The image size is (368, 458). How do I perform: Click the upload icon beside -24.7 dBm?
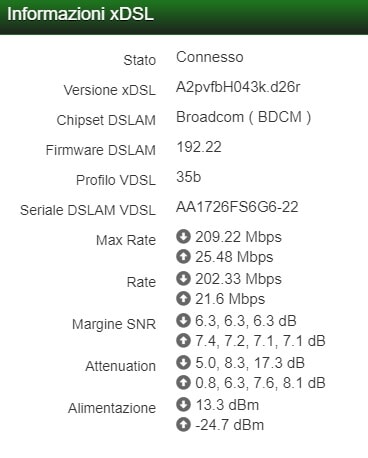coord(183,425)
